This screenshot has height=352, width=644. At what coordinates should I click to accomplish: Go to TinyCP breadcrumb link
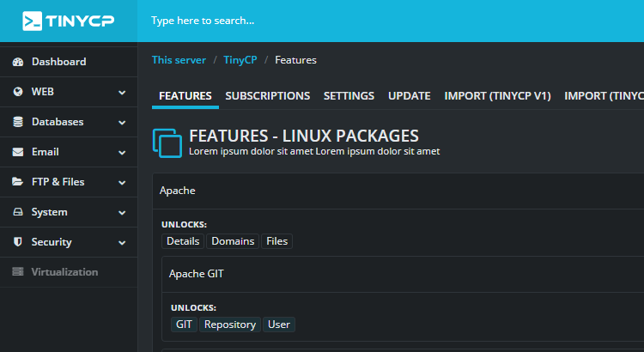pos(240,60)
